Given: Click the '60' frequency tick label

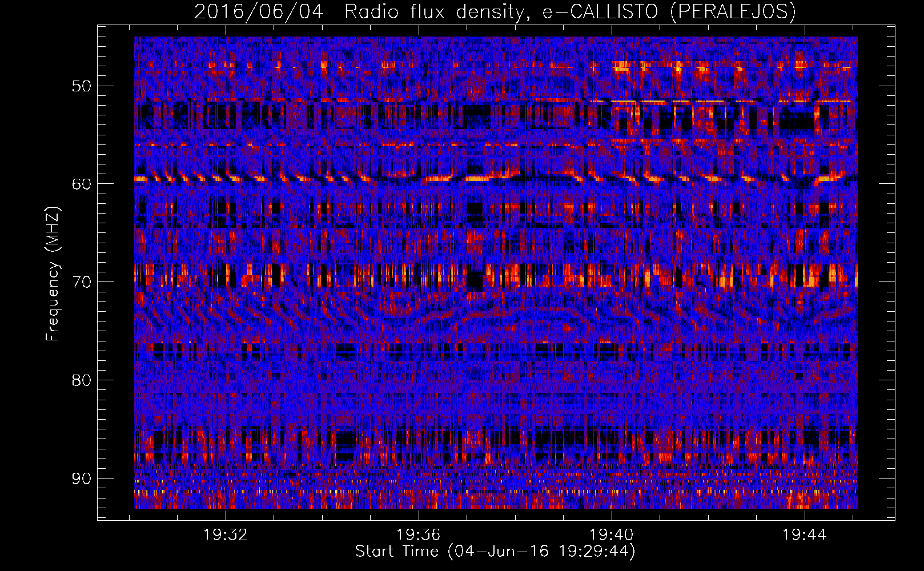Looking at the screenshot, I should [x=81, y=184].
